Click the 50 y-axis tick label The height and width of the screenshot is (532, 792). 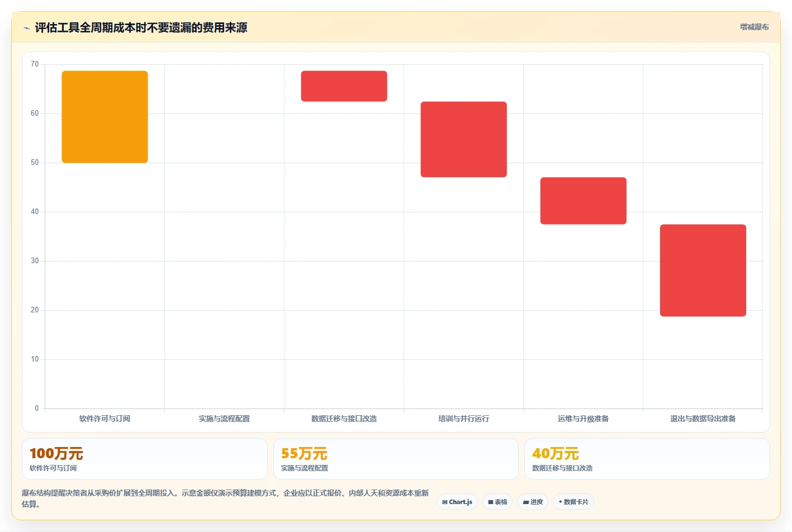point(35,163)
